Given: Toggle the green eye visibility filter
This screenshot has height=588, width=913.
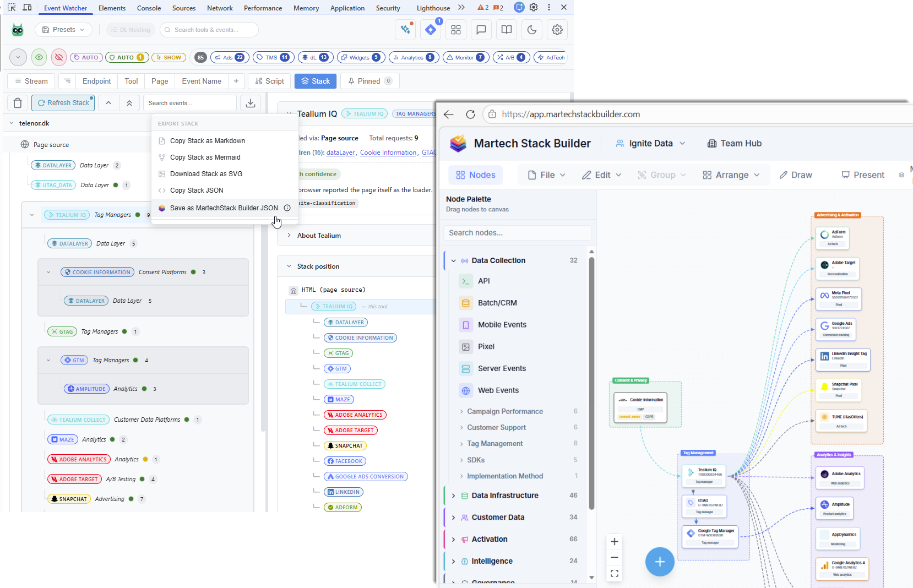Looking at the screenshot, I should pyautogui.click(x=39, y=57).
